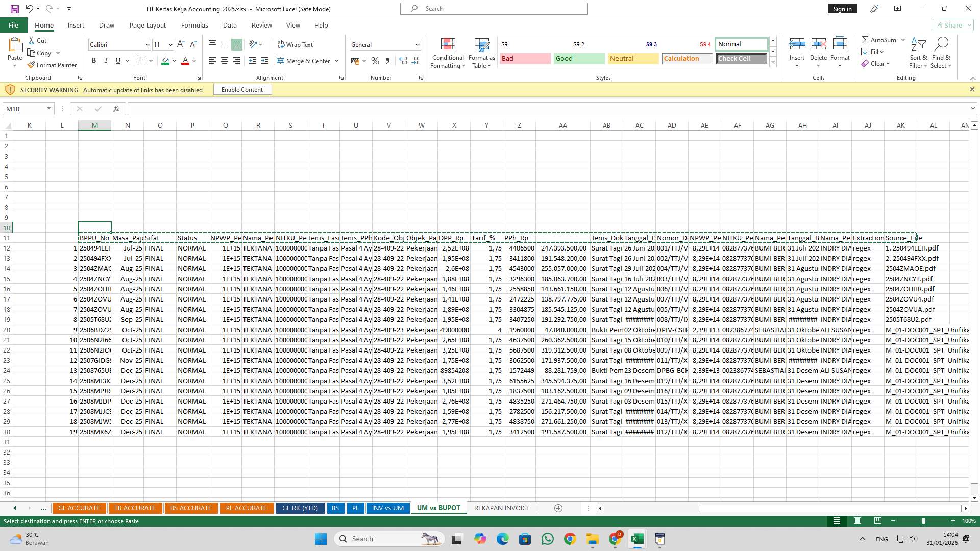Apply the Percent Style format
Image resolution: width=980 pixels, height=551 pixels.
click(x=375, y=61)
